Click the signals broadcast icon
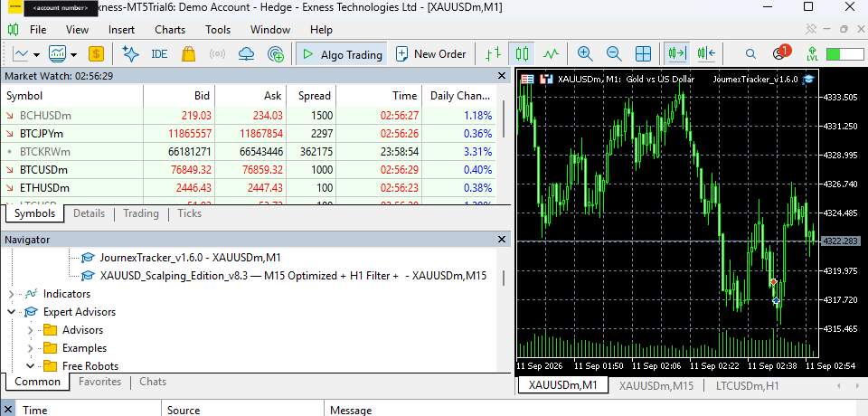868x416 pixels. point(218,54)
